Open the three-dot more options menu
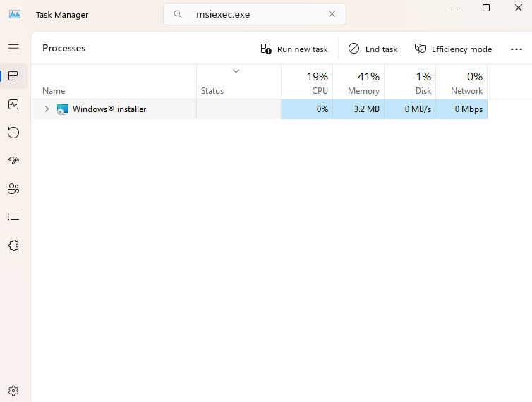The height and width of the screenshot is (402, 532). (x=516, y=49)
